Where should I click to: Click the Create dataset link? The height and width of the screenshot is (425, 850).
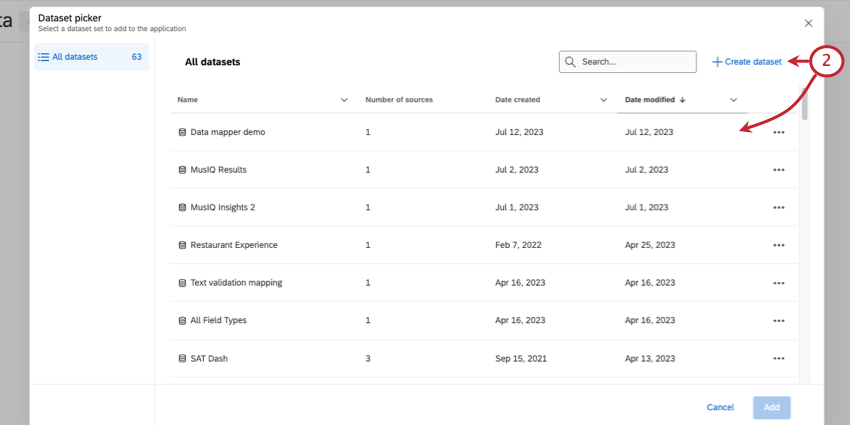747,62
